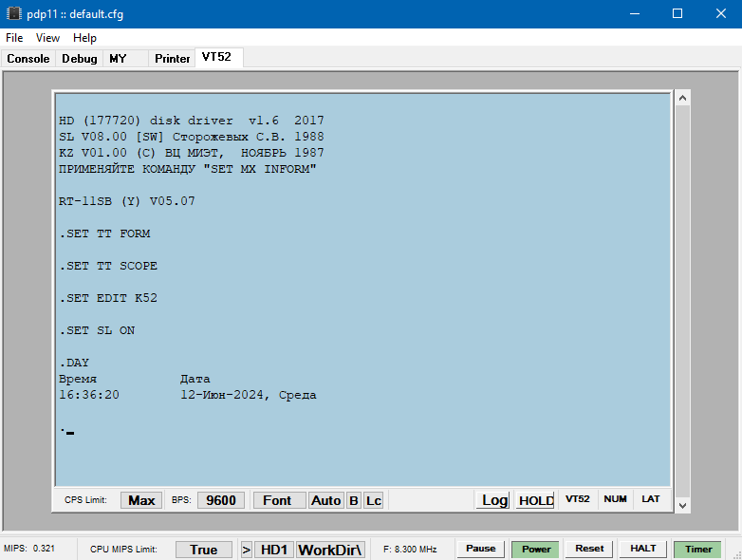742x560 pixels.
Task: Click the terminal cursor prompt line
Action: click(x=66, y=430)
